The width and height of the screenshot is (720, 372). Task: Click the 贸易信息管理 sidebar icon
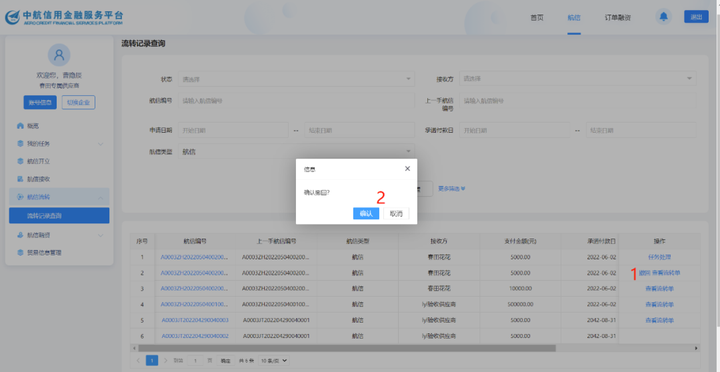(20, 253)
